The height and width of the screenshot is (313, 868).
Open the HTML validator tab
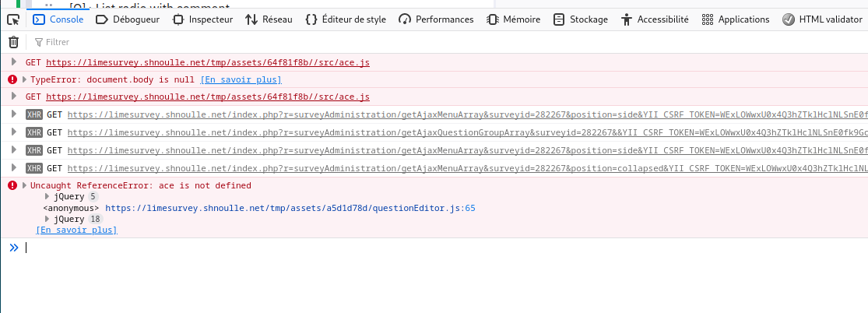821,19
